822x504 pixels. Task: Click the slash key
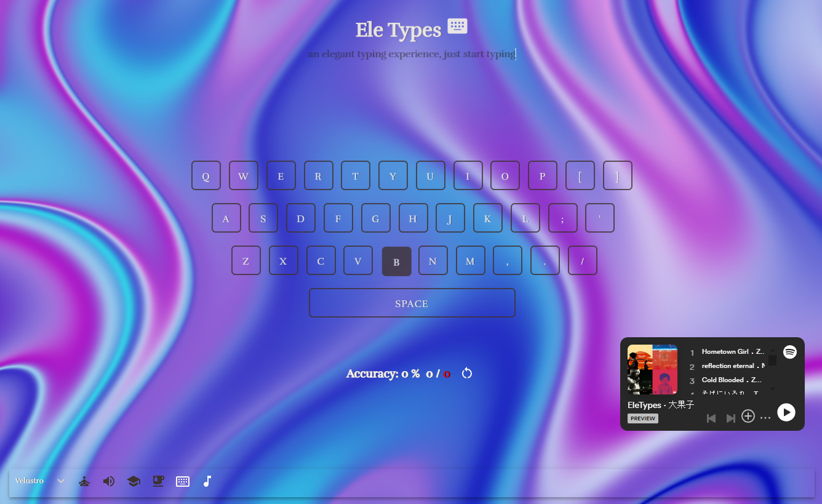point(582,260)
